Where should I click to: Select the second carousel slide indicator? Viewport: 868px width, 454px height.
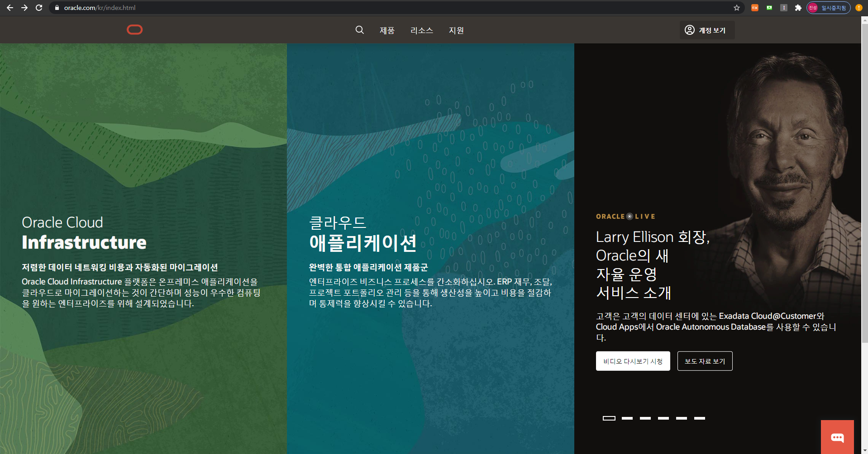point(627,418)
